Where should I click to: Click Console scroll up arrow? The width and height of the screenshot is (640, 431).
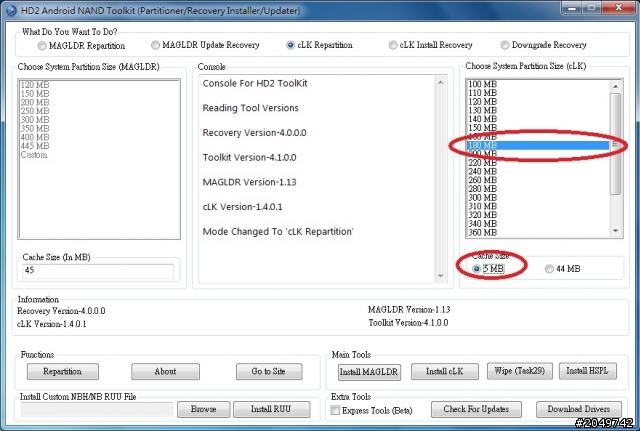440,82
